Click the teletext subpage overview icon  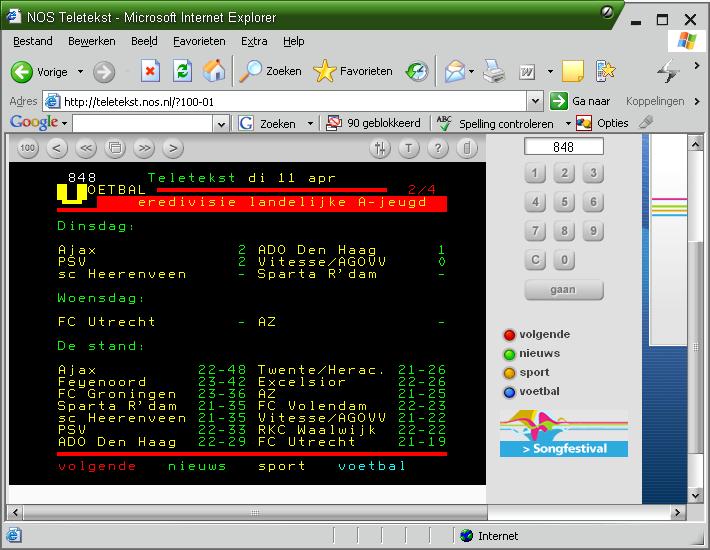coord(115,148)
